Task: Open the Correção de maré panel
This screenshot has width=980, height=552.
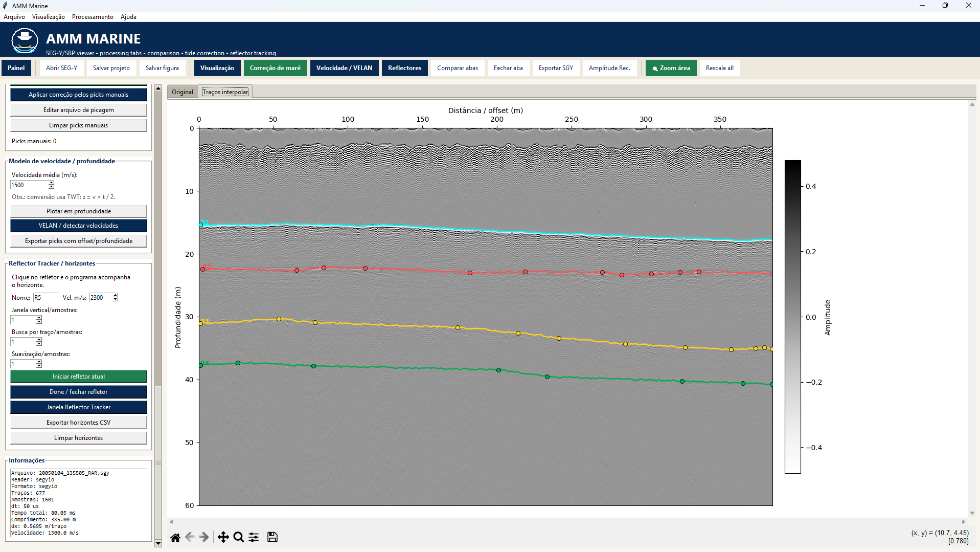Action: click(275, 68)
